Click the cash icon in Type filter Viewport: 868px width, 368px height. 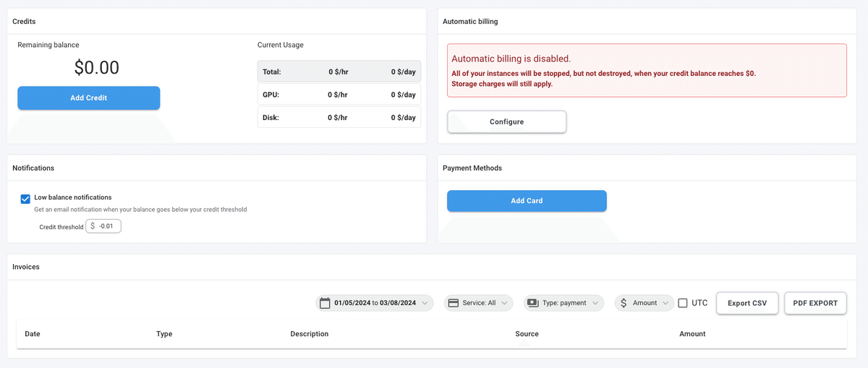[533, 303]
